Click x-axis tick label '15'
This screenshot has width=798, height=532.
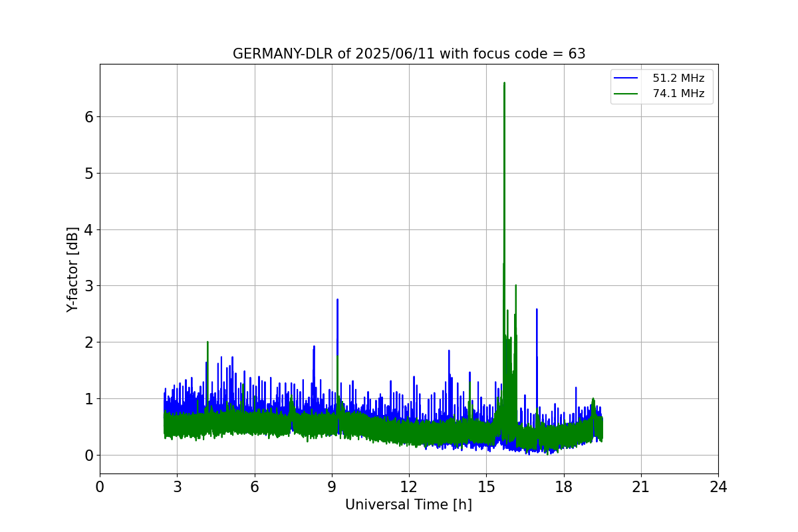pyautogui.click(x=486, y=487)
